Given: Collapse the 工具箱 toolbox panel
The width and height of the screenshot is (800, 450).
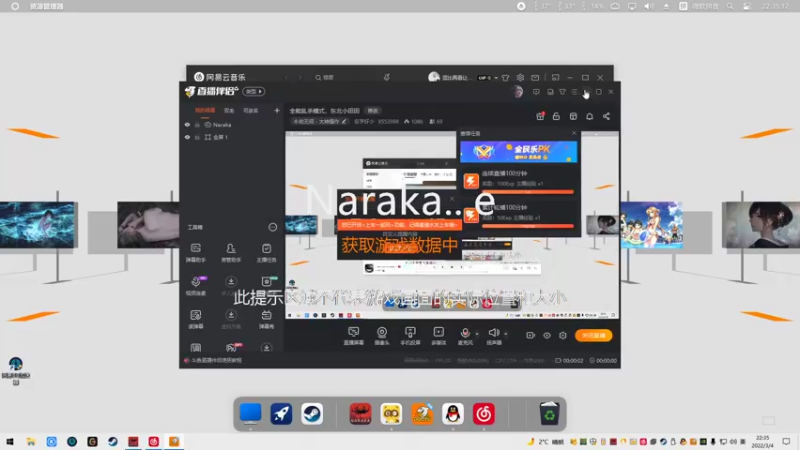Looking at the screenshot, I should pos(273,227).
